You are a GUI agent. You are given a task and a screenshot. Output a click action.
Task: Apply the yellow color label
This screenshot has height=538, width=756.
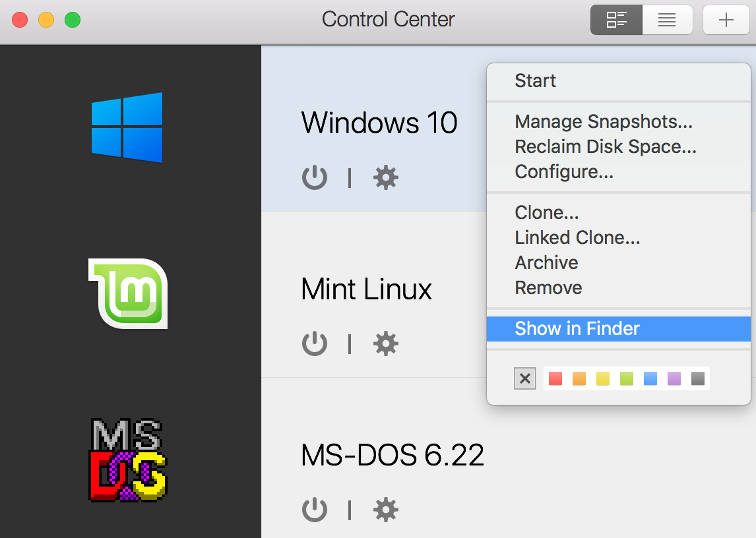pos(603,378)
